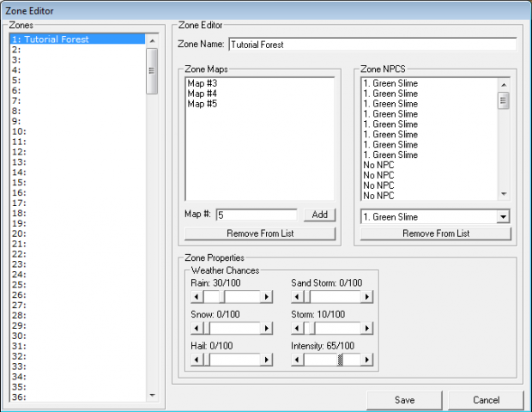Viewport: 532px width, 412px height.
Task: Remove selected map from Zone Maps list
Action: pyautogui.click(x=260, y=233)
